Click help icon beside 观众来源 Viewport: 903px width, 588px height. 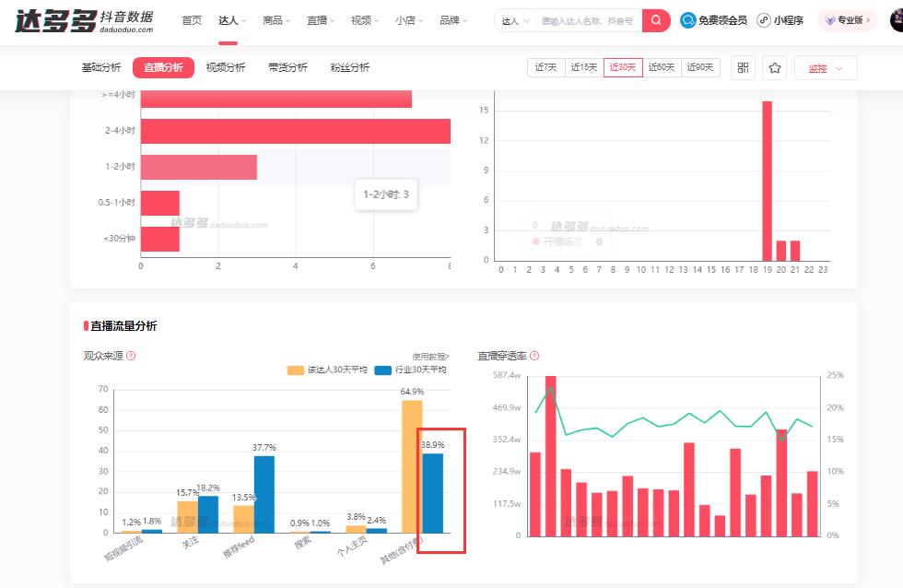point(131,356)
